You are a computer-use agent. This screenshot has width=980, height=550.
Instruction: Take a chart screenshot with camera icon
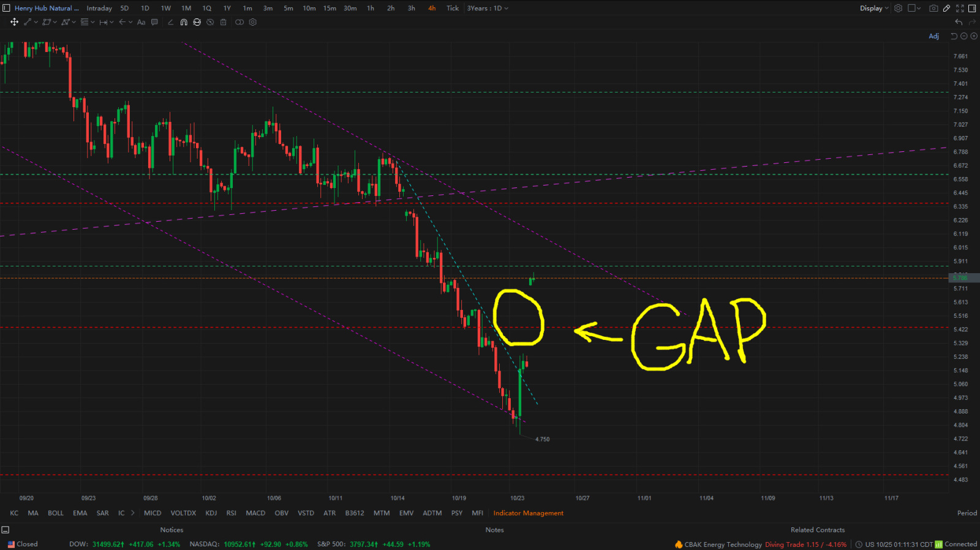click(x=933, y=8)
